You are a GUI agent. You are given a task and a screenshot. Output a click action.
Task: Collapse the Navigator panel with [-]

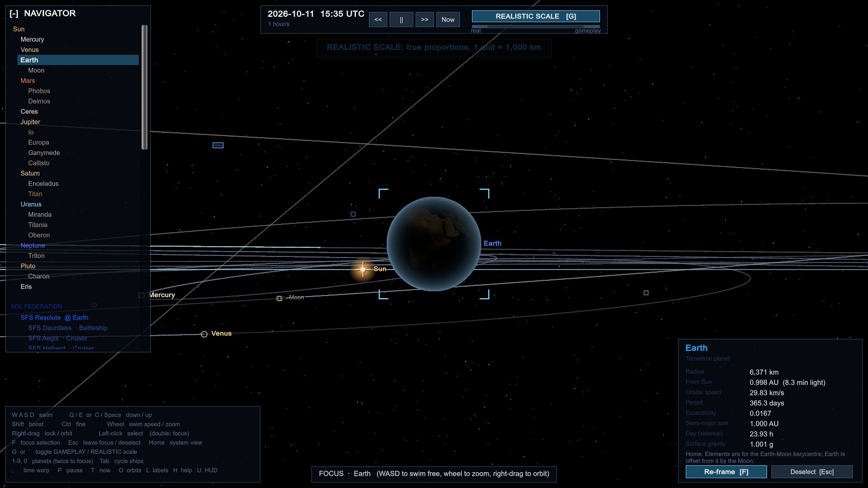[x=14, y=14]
